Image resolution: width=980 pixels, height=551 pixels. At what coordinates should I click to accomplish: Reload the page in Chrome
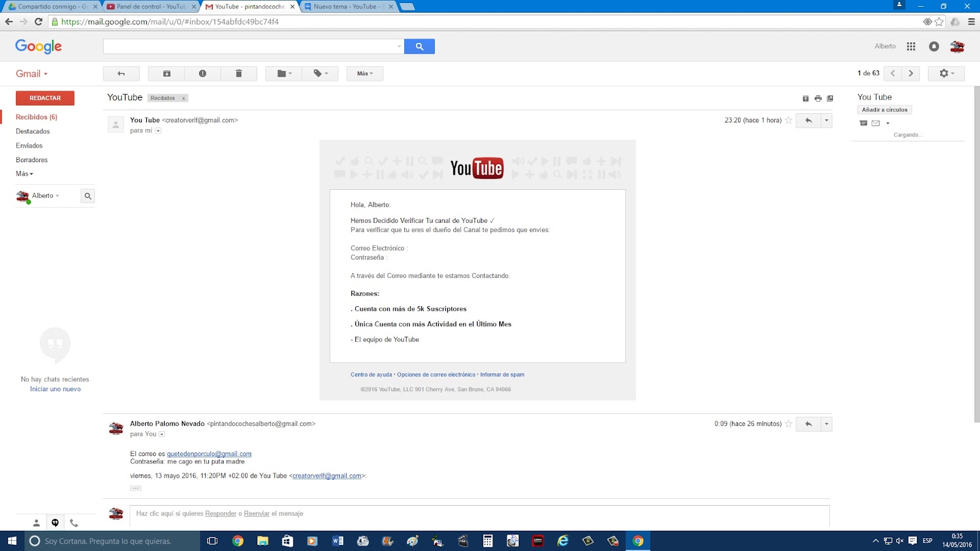tap(38, 21)
